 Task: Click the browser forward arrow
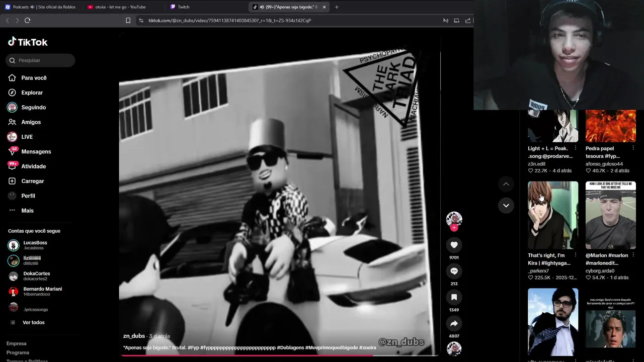click(x=17, y=21)
